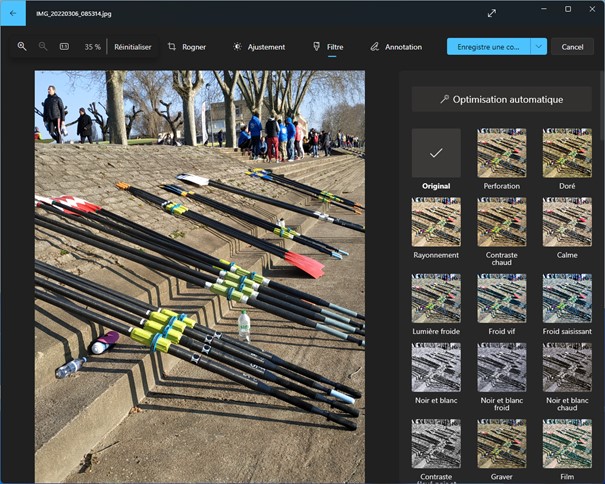This screenshot has height=484, width=605.
Task: Select the Noir et blanc filter
Action: (x=436, y=367)
